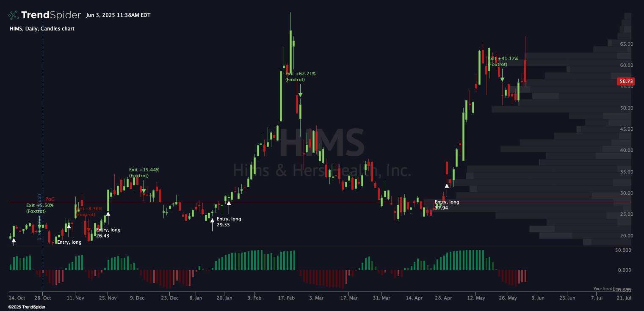The width and height of the screenshot is (644, 311).
Task: Click the 9. Jun date on the time axis
Action: pyautogui.click(x=538, y=298)
